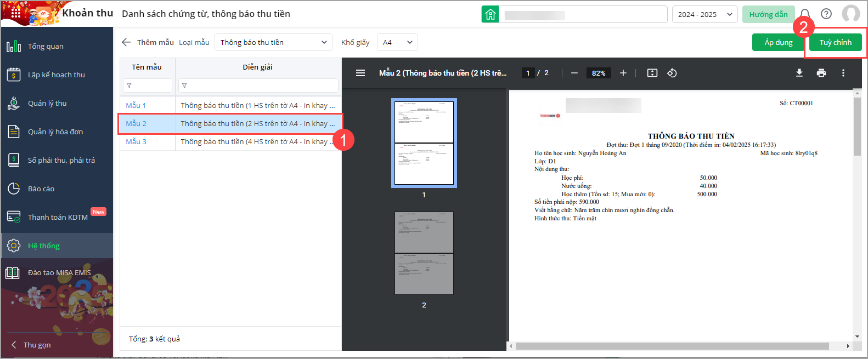This screenshot has height=359, width=868.
Task: Go back using the left arrow icon
Action: click(126, 42)
